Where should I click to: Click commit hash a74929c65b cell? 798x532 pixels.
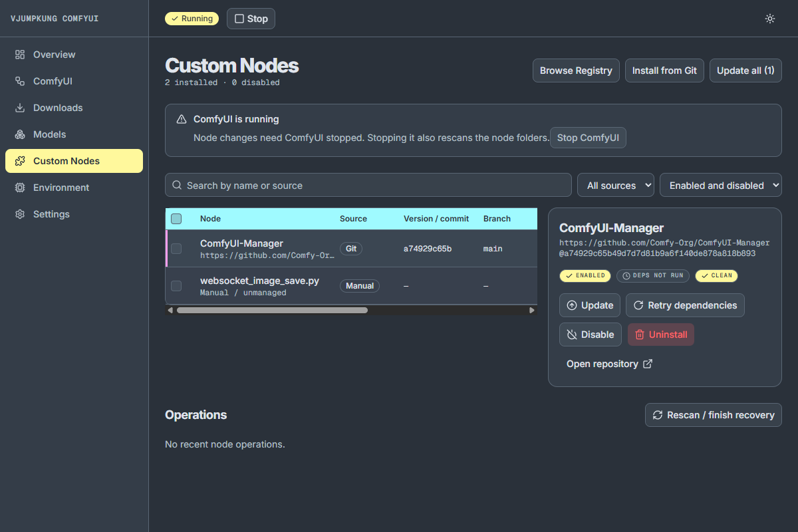pyautogui.click(x=428, y=249)
